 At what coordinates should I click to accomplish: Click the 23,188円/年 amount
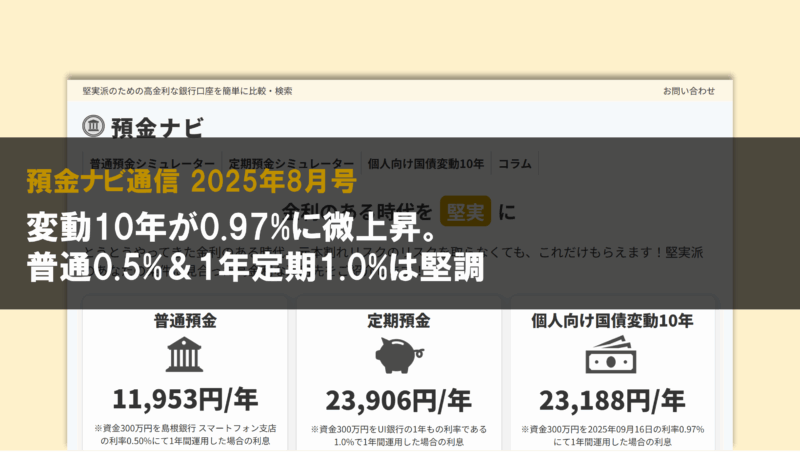(613, 400)
